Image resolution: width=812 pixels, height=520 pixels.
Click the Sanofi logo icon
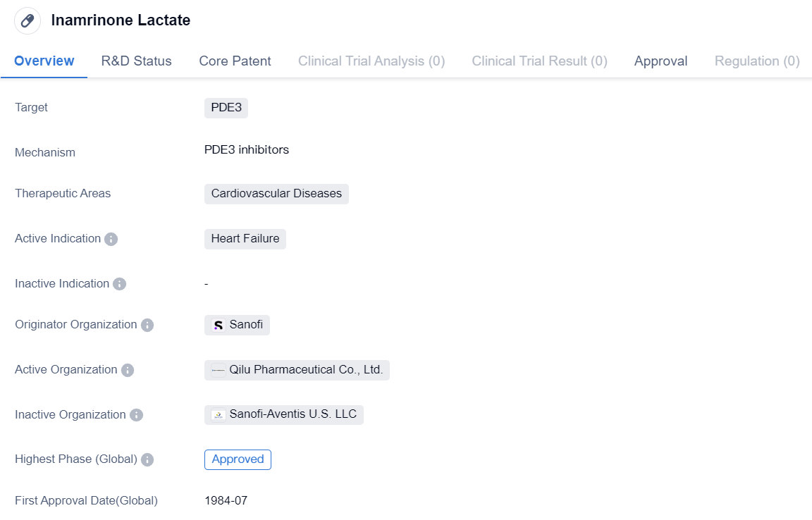coord(219,325)
